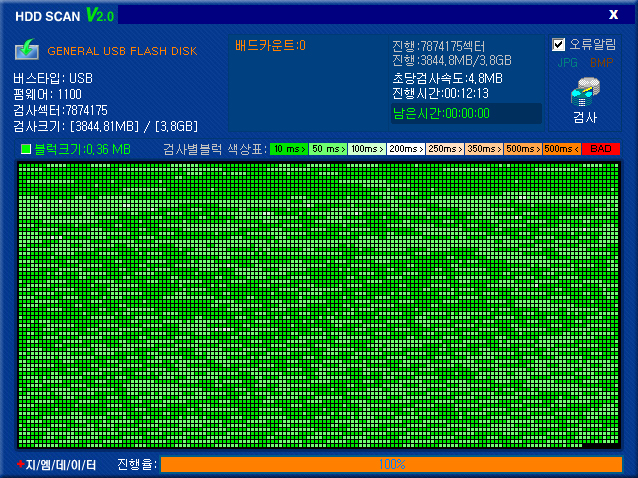This screenshot has width=638, height=478.
Task: Toggle the 오류알림 error alert checkbox
Action: coord(558,44)
